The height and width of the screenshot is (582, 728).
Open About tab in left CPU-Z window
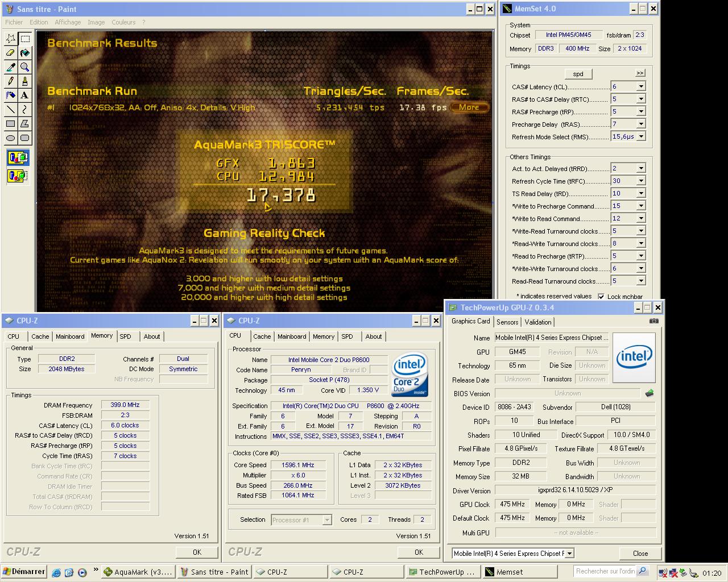pyautogui.click(x=152, y=336)
